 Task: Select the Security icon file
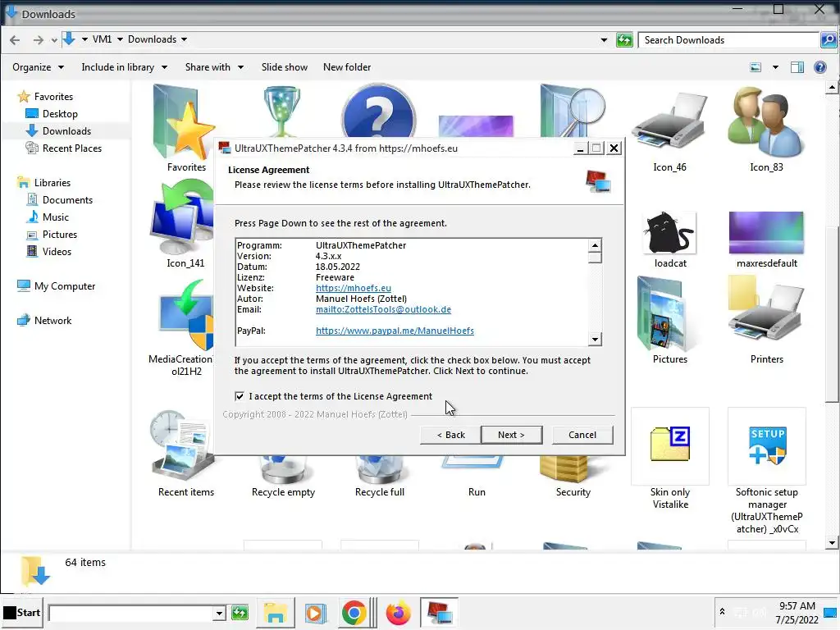point(573,476)
